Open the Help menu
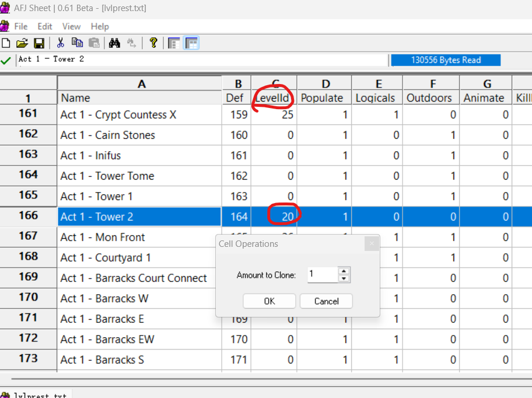The height and width of the screenshot is (398, 532). [100, 26]
